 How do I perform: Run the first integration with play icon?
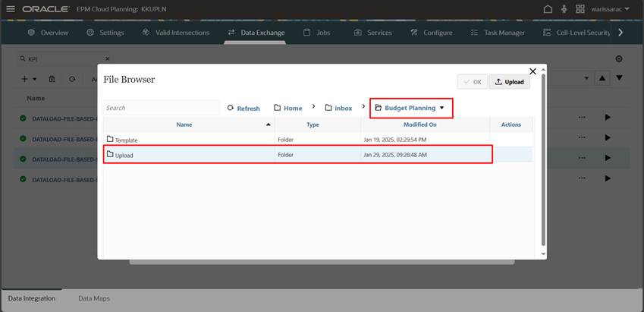click(608, 118)
